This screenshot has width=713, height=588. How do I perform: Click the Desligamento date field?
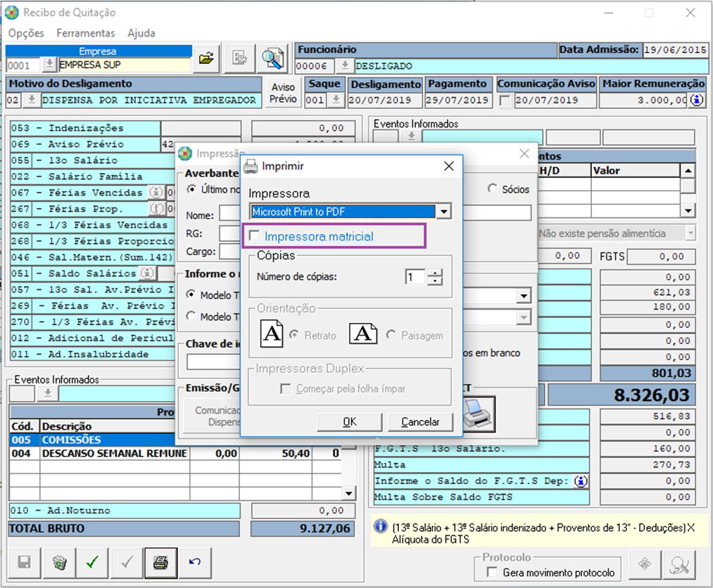pos(385,100)
